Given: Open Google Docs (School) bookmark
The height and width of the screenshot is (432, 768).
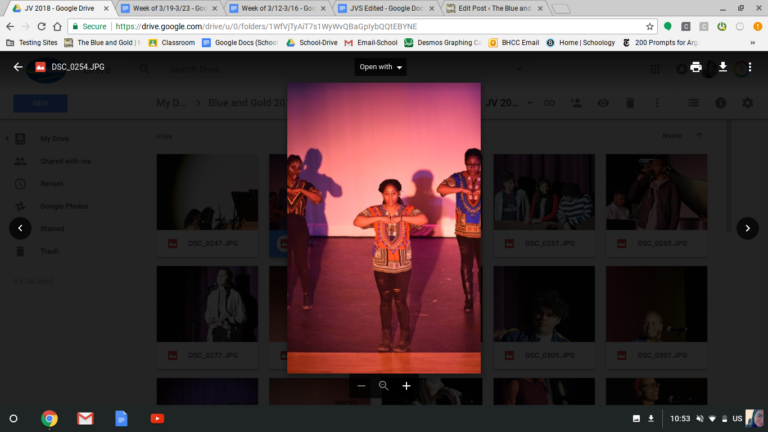Looking at the screenshot, I should click(240, 43).
